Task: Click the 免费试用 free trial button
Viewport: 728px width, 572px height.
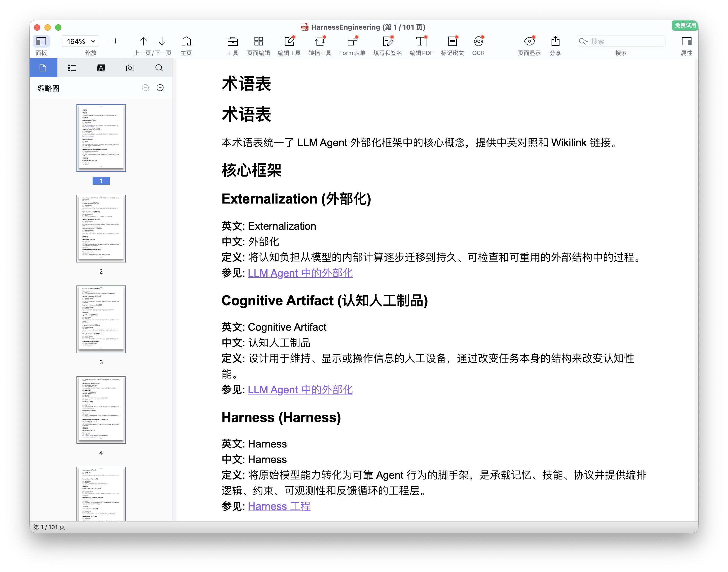Action: pos(685,25)
